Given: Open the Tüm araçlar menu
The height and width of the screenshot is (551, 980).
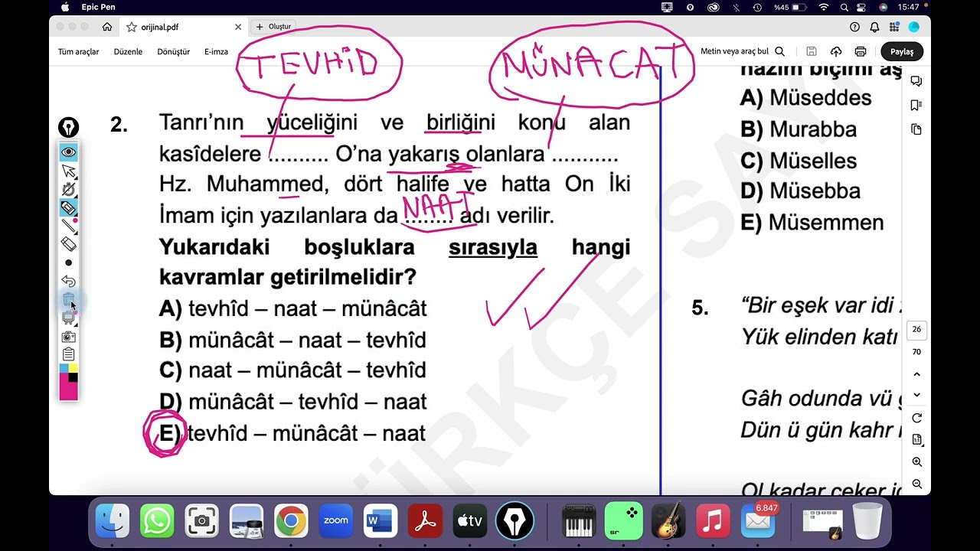Looking at the screenshot, I should click(79, 52).
